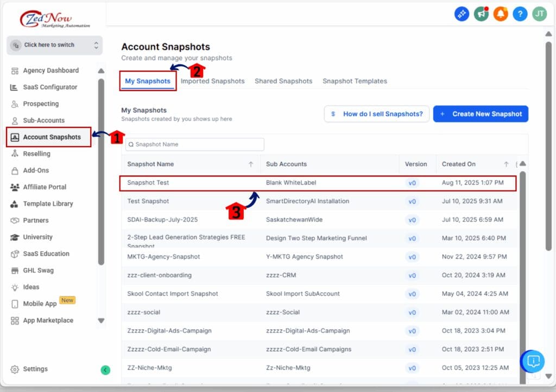The height and width of the screenshot is (392, 556).
Task: Open the App Marketplace
Action: click(x=47, y=320)
